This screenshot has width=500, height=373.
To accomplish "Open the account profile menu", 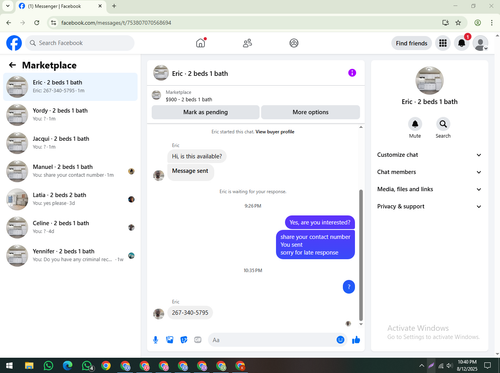I will (480, 43).
